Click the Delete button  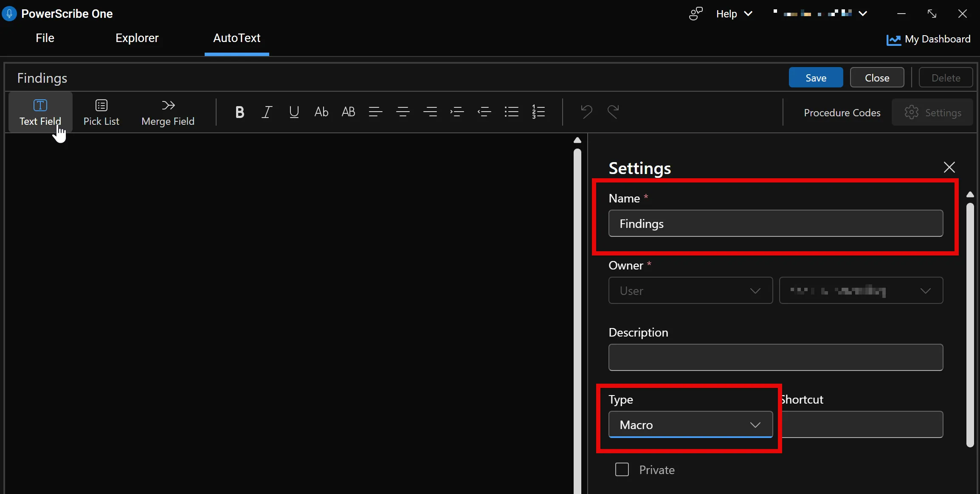(946, 78)
